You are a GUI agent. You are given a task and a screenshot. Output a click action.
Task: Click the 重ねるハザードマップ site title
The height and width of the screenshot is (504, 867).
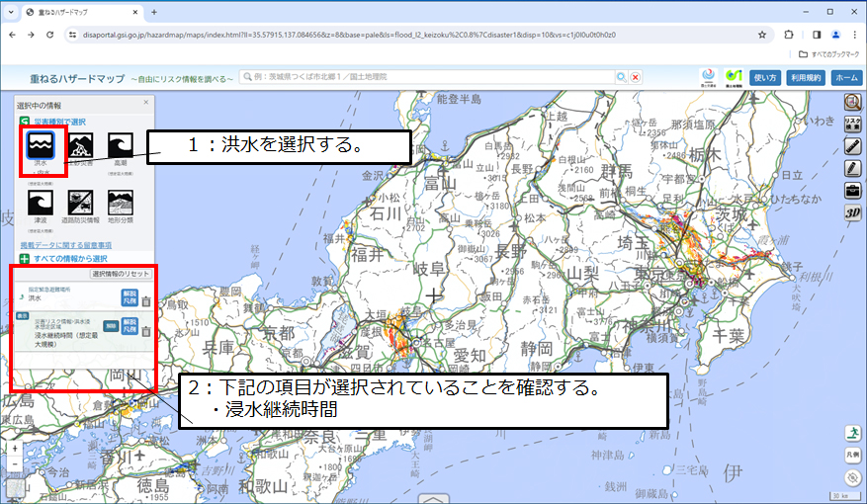click(x=77, y=78)
